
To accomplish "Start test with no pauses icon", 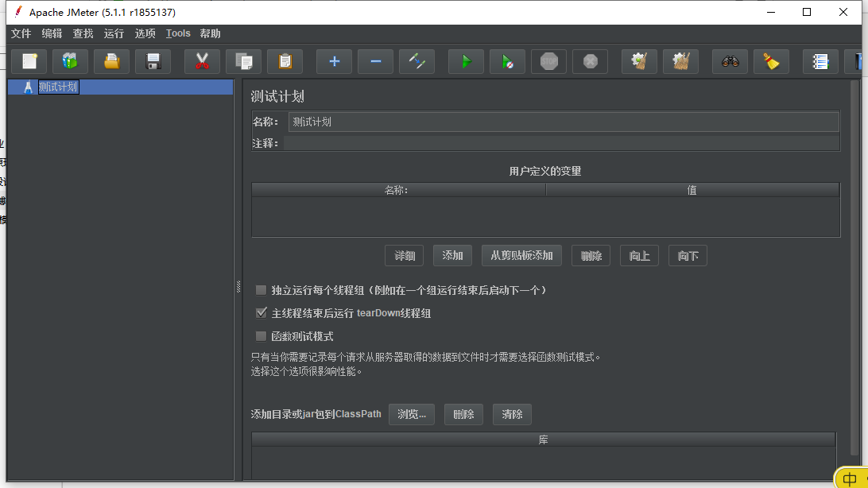I will (507, 61).
